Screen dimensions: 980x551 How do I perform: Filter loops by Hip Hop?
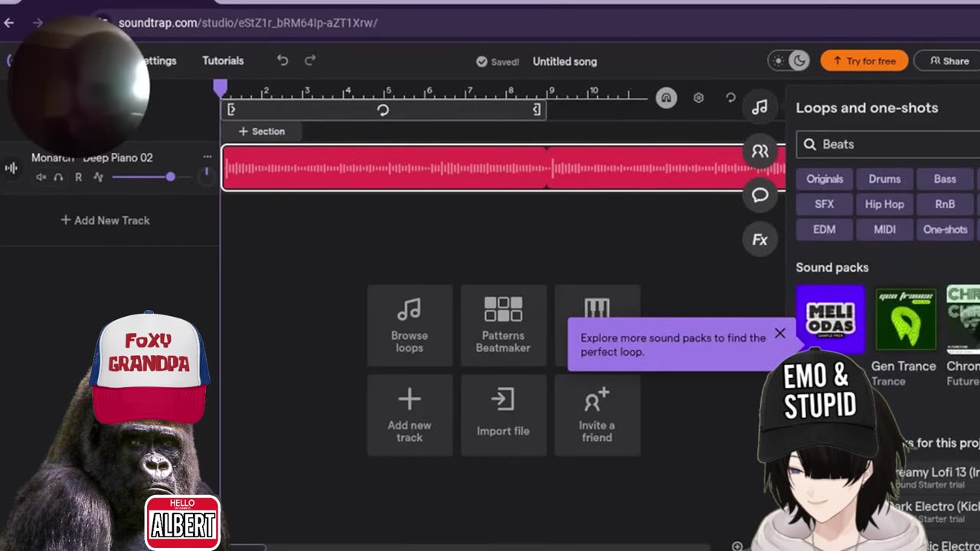click(x=884, y=204)
